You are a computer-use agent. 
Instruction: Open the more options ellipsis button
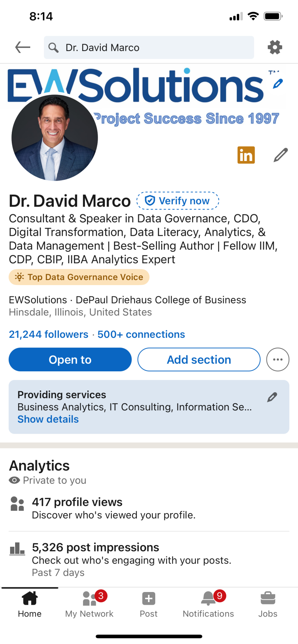tap(278, 360)
